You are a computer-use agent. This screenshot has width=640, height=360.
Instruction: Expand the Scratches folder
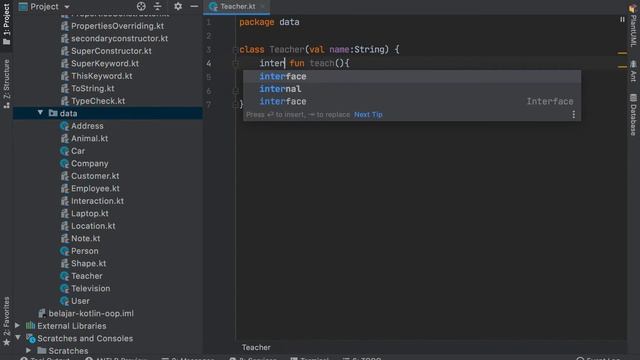tap(29, 351)
